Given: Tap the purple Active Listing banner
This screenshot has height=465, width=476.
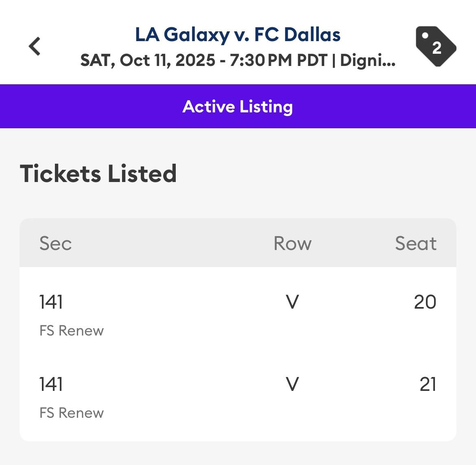Looking at the screenshot, I should coord(238,106).
